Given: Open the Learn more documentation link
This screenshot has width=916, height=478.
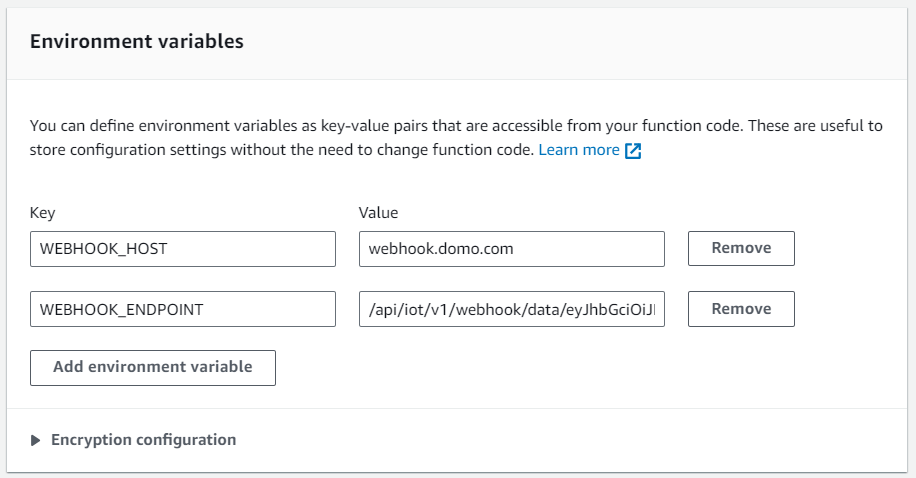Looking at the screenshot, I should (579, 150).
